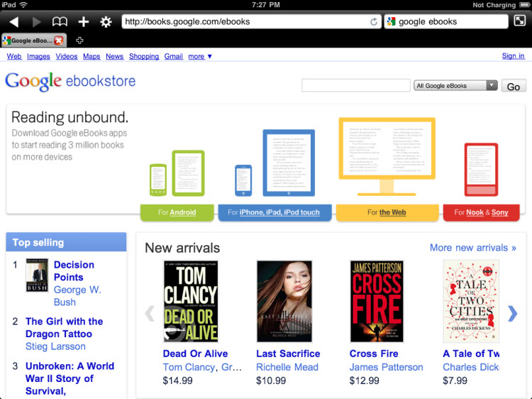Open All Google eBooks dropdown
The height and width of the screenshot is (399, 532).
pyautogui.click(x=455, y=85)
